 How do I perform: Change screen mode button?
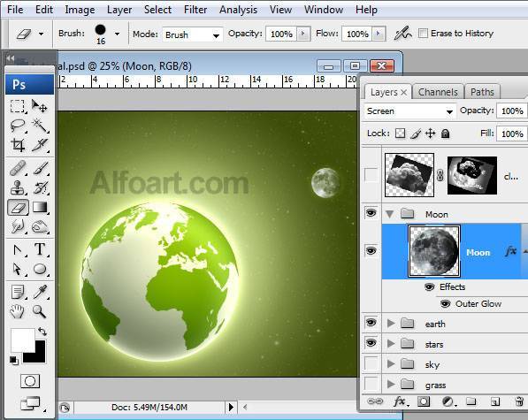click(30, 403)
